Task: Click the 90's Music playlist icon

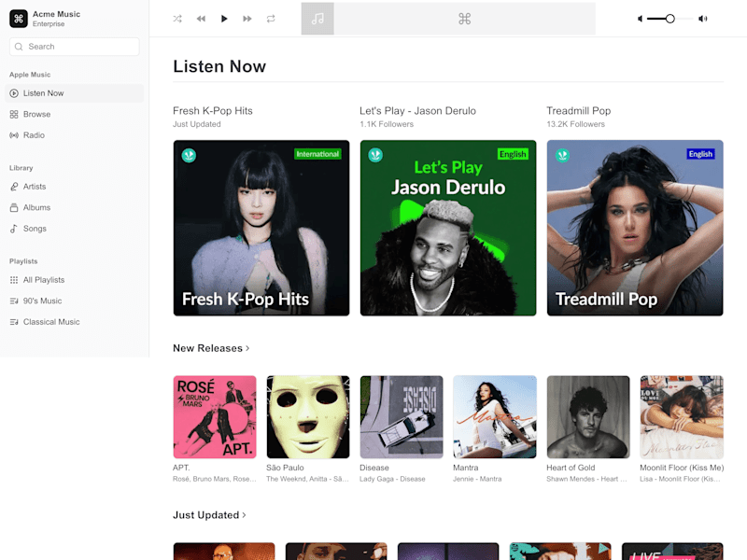Action: click(14, 301)
